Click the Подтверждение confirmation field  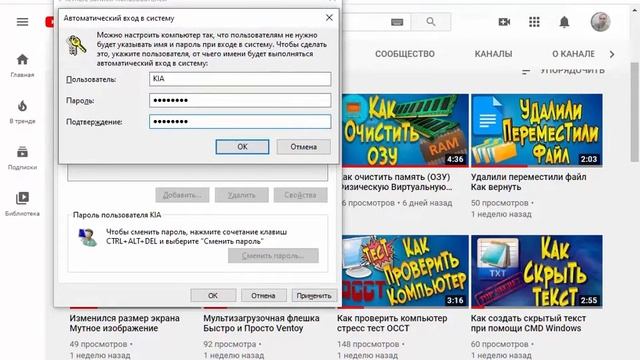240,121
